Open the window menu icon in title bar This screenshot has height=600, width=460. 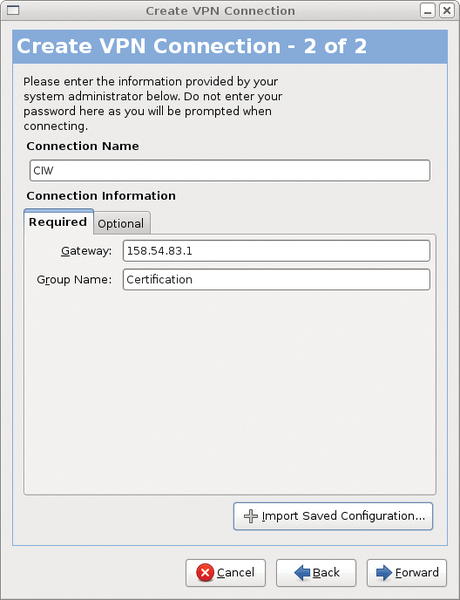point(13,10)
